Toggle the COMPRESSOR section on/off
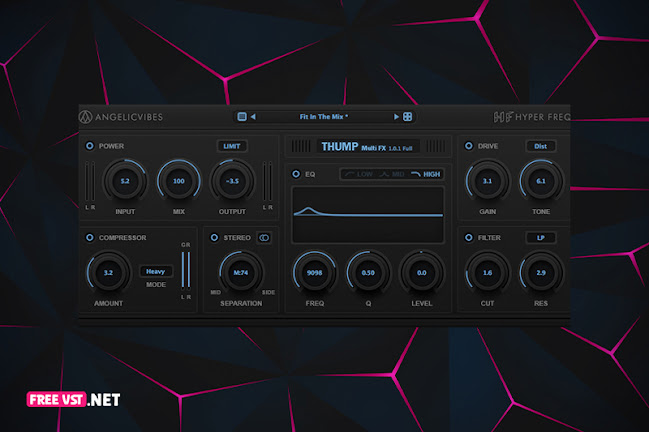Screen dimensions: 649x432 pos(89,238)
